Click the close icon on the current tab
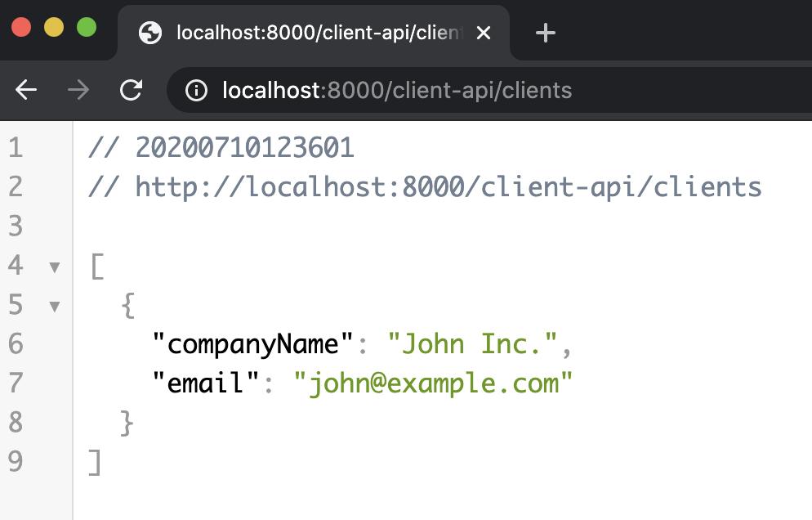 tap(484, 34)
